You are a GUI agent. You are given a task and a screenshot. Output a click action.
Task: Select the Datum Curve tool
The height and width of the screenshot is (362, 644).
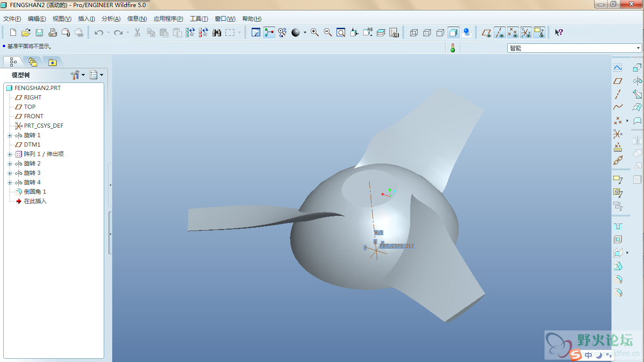tap(618, 107)
